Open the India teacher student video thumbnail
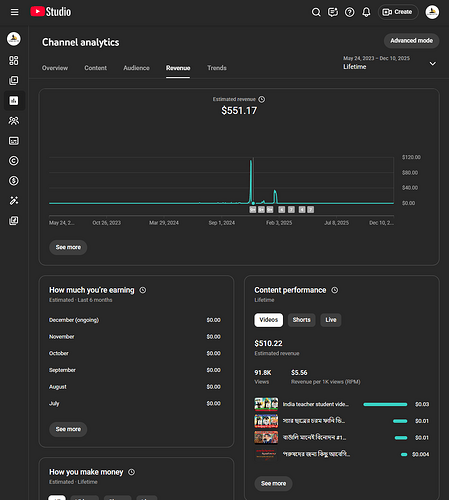Screen dimensions: 449x500 266,404
